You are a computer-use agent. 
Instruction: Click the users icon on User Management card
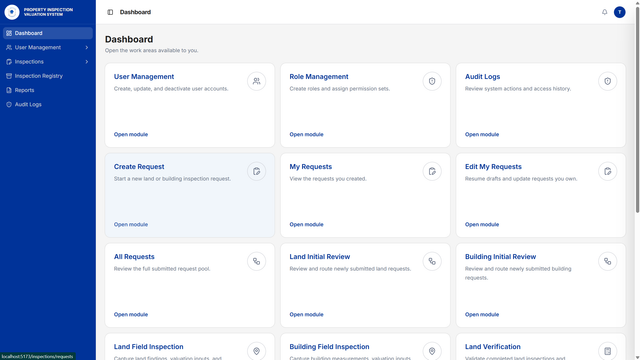pyautogui.click(x=256, y=81)
